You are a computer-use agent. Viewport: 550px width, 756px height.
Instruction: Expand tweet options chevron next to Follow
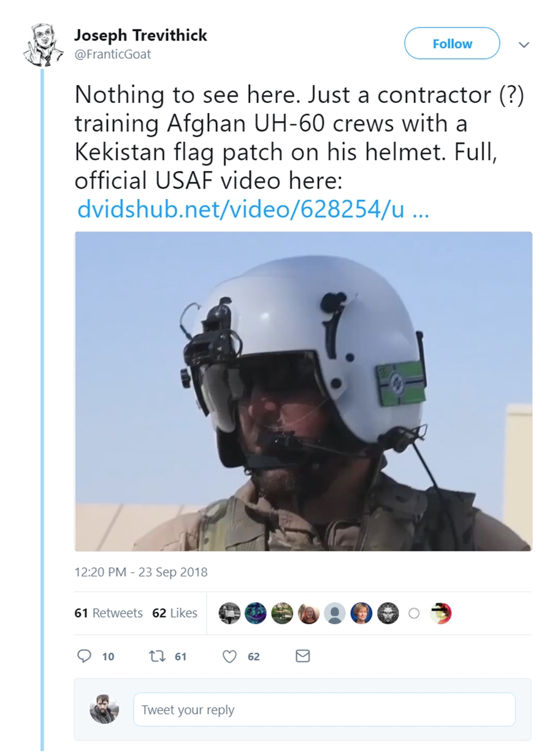(524, 44)
